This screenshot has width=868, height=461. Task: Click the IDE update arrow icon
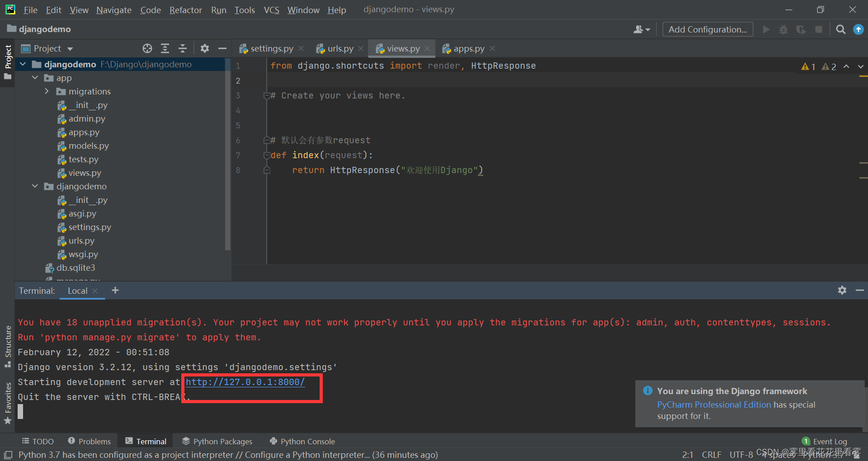[x=858, y=29]
